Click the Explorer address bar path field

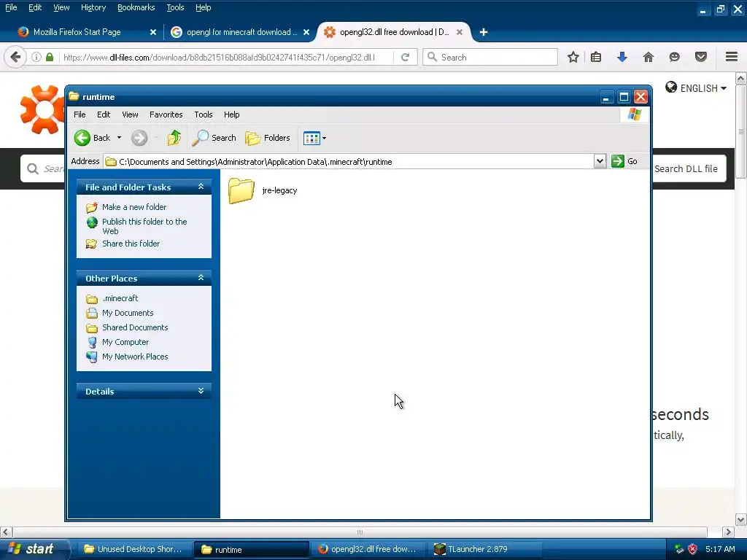(348, 162)
